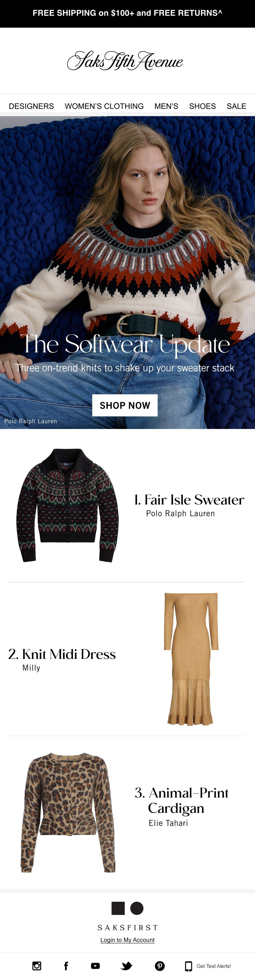Follow the Login to My Account link
The image size is (255, 980).
pyautogui.click(x=127, y=940)
